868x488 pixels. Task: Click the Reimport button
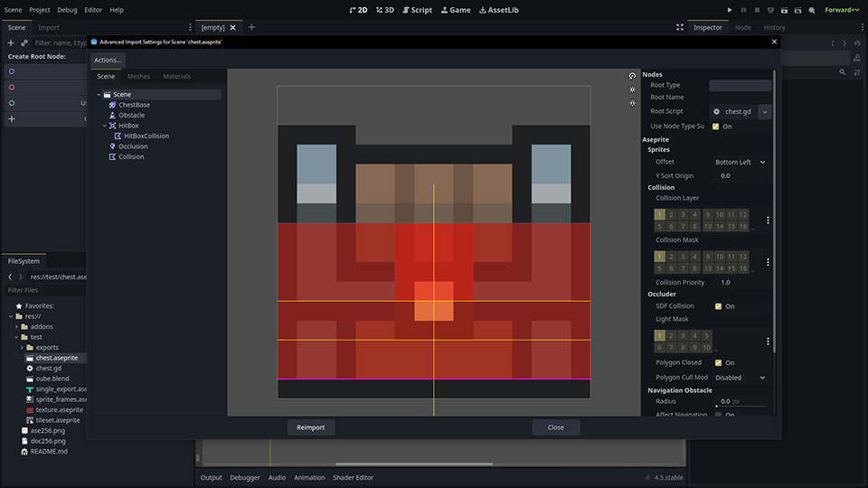pyautogui.click(x=310, y=427)
